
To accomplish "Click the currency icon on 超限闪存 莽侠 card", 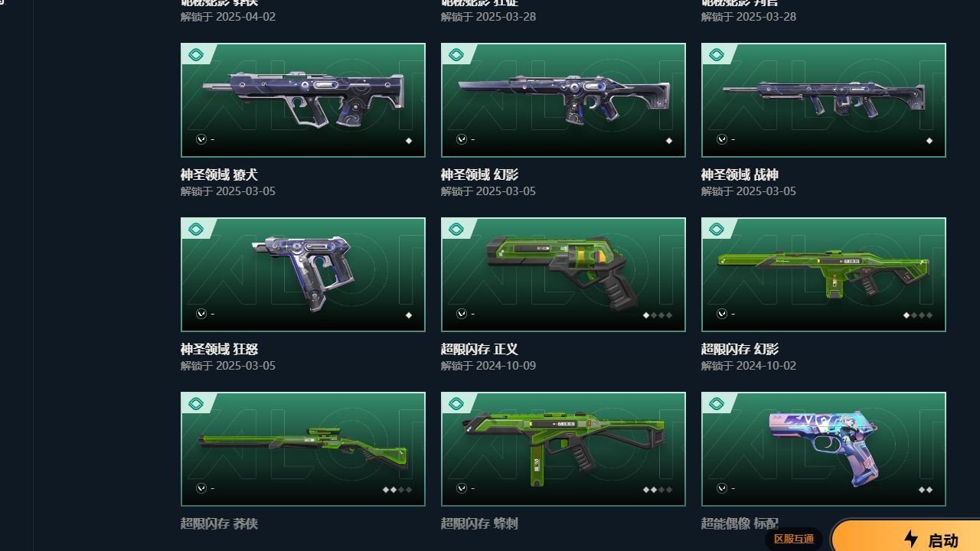I will tap(201, 488).
